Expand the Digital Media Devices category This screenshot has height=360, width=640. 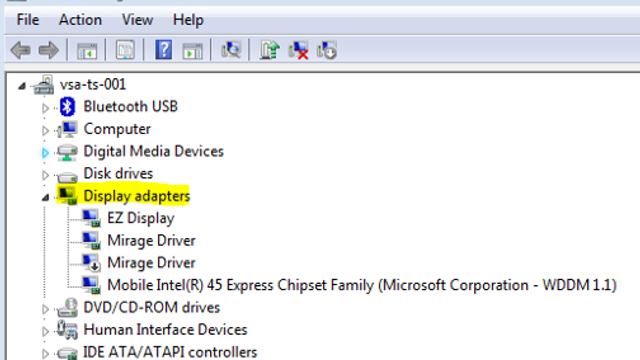pos(45,153)
